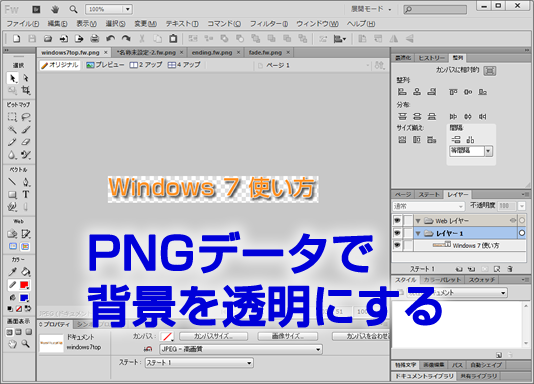Hide the Web レイヤー layer via eye icon
Viewport: 534px width, 384px height.
coord(397,221)
